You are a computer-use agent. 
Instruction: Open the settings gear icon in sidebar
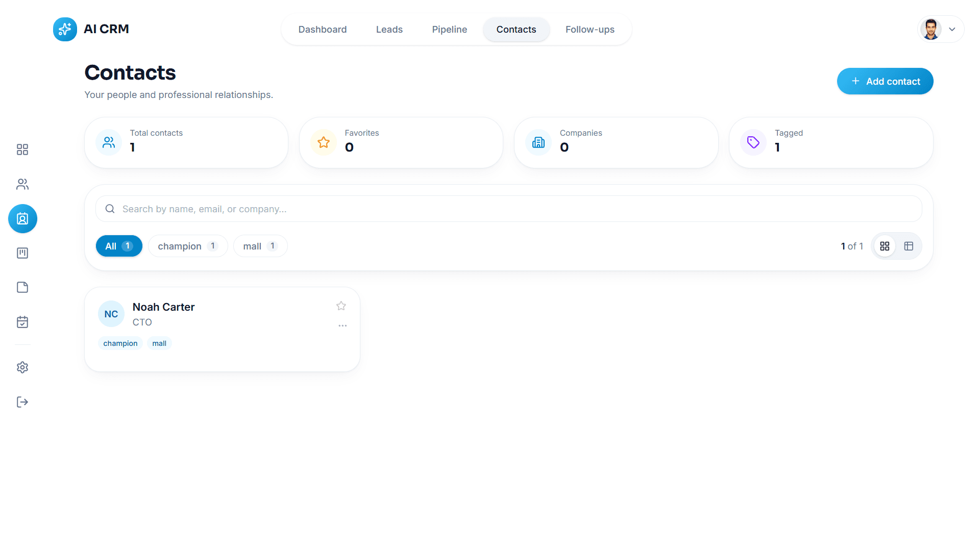tap(22, 367)
